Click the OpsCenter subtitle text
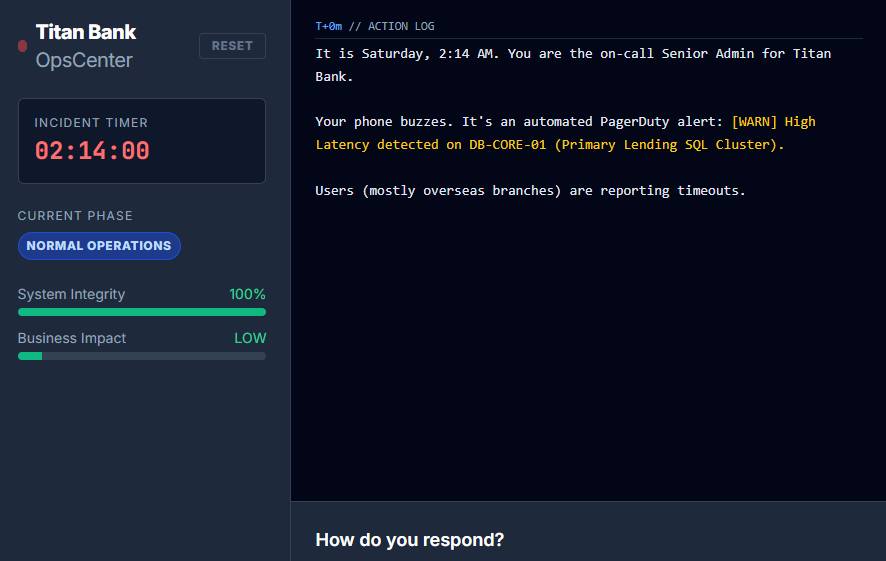 coord(84,61)
